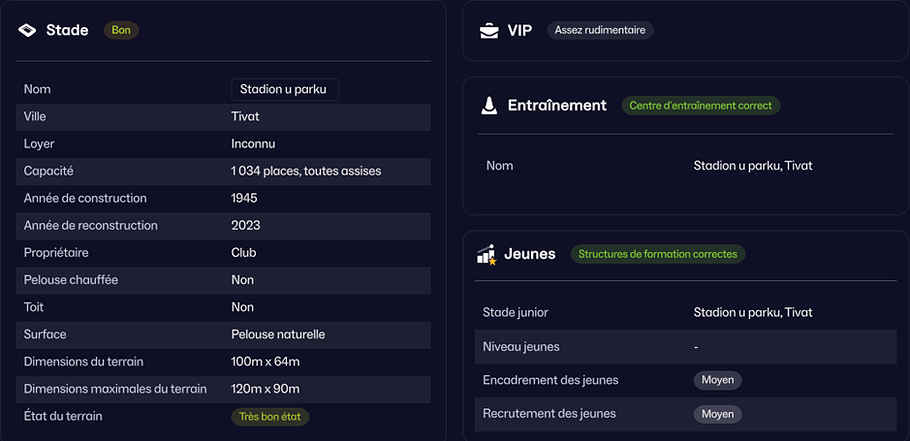
Task: Click the Moyen badge for Recrutement des jeunes
Action: coord(718,414)
